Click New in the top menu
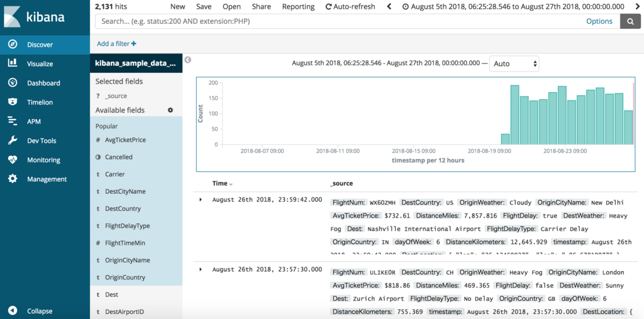The width and height of the screenshot is (644, 319). pos(177,6)
